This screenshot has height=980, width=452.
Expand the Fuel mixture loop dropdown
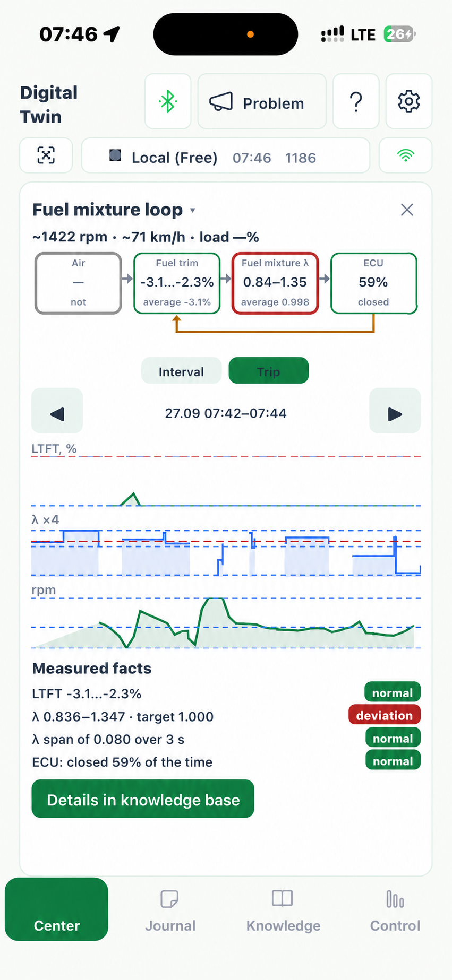[x=193, y=211]
